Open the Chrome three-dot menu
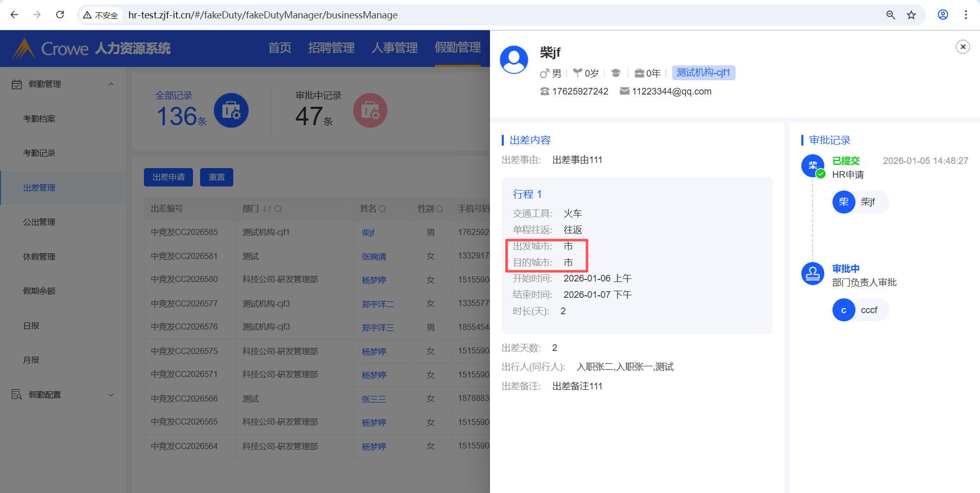Viewport: 980px width, 493px height. click(966, 15)
